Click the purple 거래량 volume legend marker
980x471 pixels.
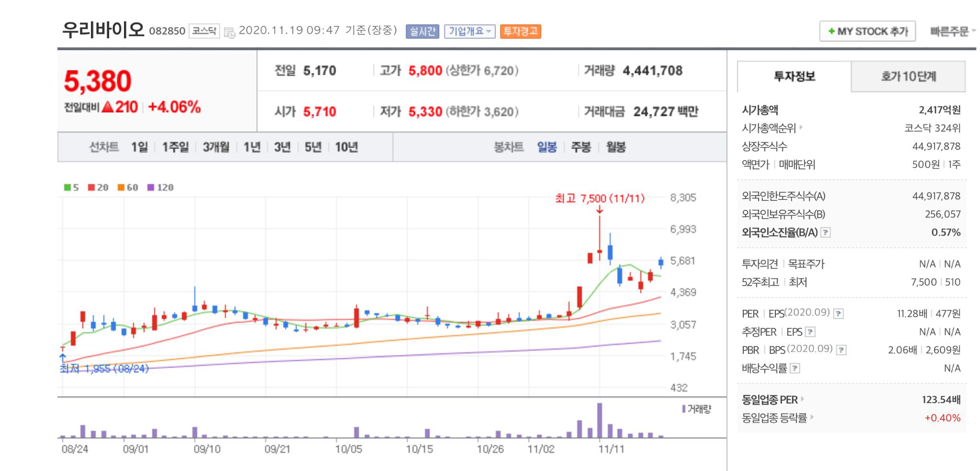click(683, 409)
